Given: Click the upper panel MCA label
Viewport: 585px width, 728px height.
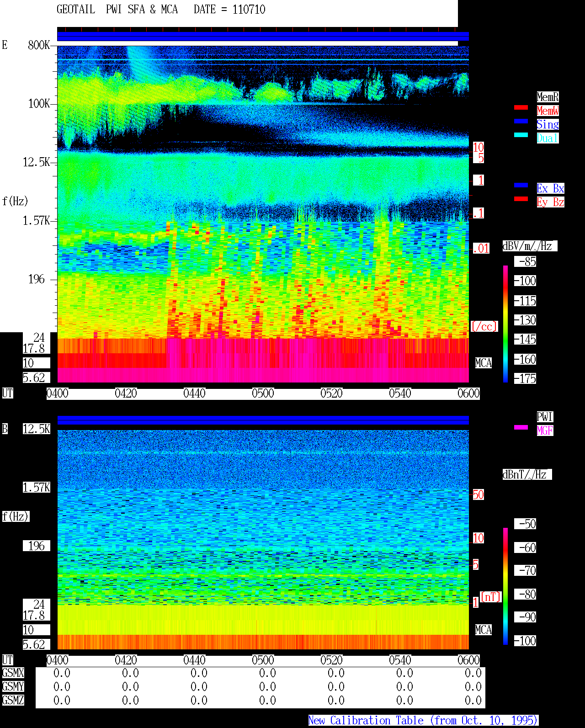Looking at the screenshot, I should click(483, 363).
